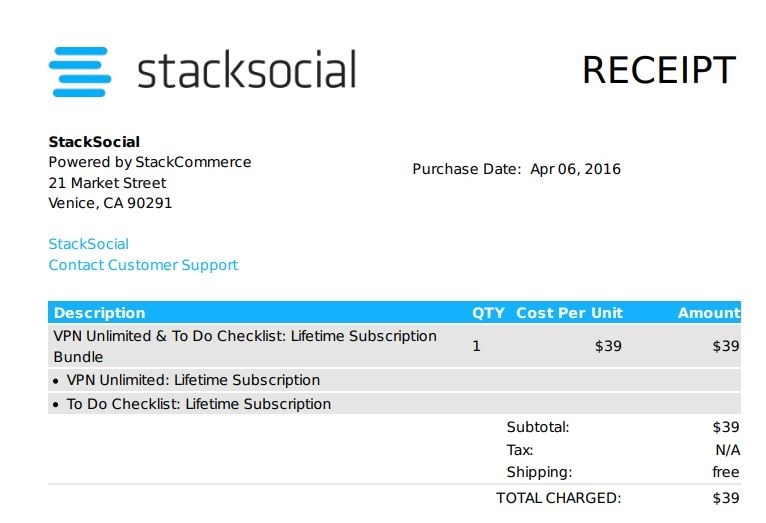Image resolution: width=766 pixels, height=523 pixels.
Task: Click the Lifetime Subscription Bundle row description
Action: (245, 346)
